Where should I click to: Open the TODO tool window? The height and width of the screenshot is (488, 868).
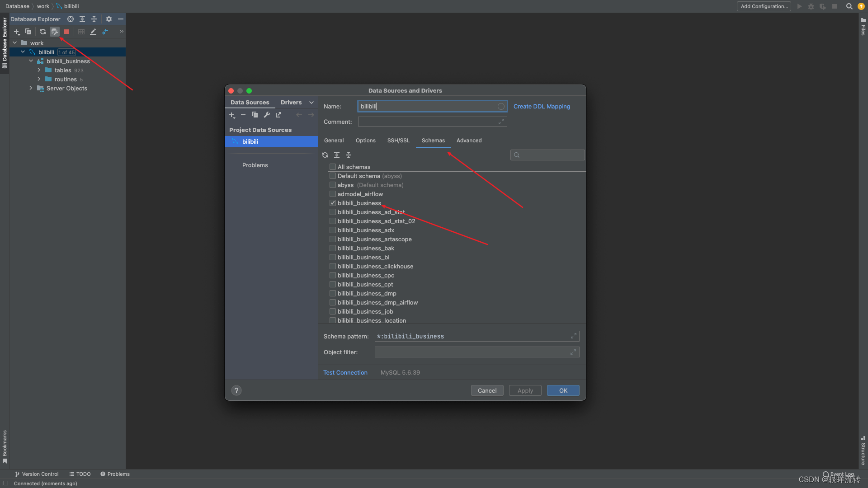pos(80,474)
